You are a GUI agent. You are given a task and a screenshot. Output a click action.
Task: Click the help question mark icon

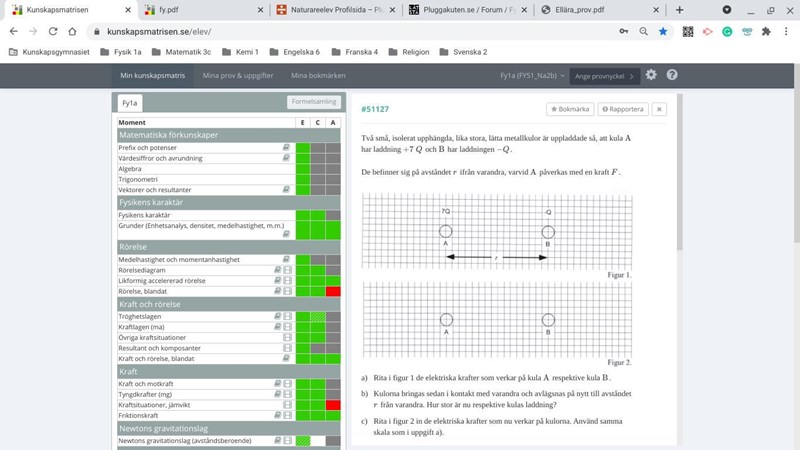tap(672, 75)
